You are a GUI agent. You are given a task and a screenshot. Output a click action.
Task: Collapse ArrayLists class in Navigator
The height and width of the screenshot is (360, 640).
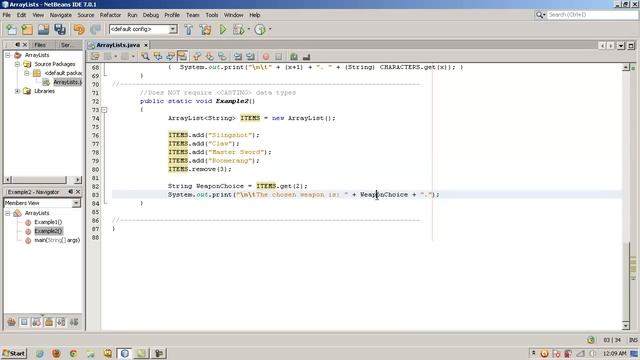click(8, 213)
